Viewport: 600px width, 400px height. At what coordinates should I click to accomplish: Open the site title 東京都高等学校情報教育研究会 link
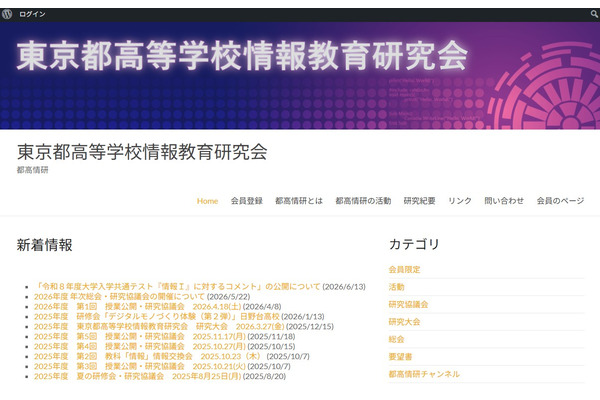pos(142,152)
